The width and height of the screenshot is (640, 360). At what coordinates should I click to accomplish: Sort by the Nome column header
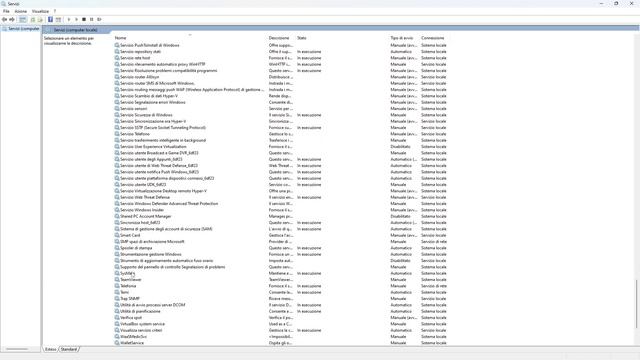189,38
